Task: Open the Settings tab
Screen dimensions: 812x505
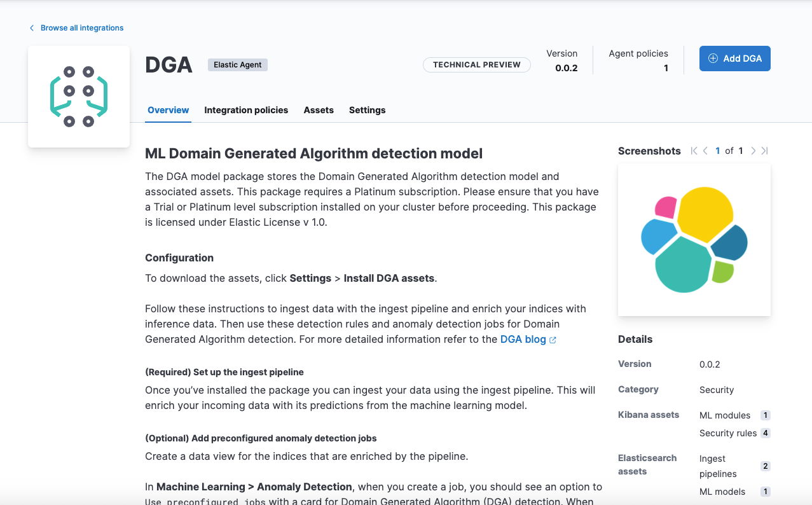Action: 367,110
